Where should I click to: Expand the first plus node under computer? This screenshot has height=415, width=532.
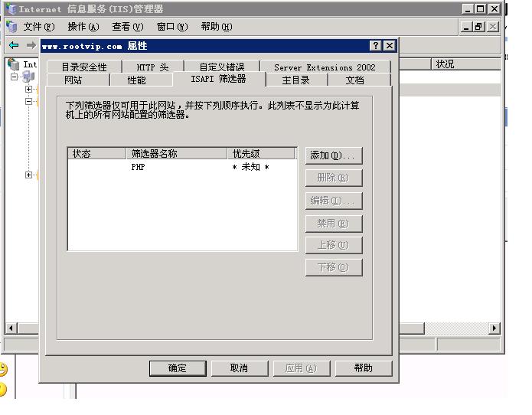pyautogui.click(x=28, y=90)
